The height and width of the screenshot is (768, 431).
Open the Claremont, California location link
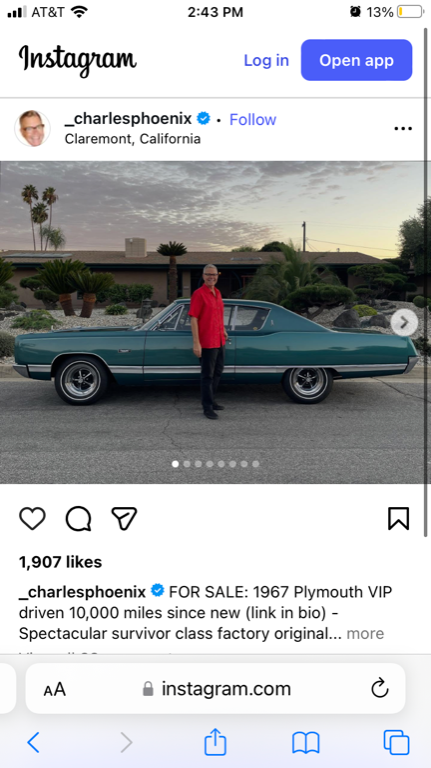click(133, 139)
